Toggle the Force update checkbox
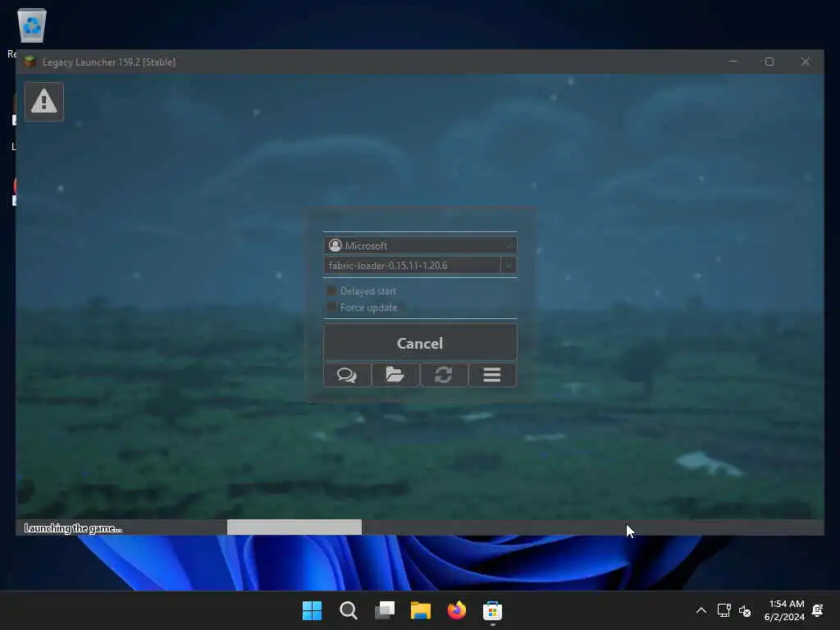Screen dimensions: 840x630 331,307
